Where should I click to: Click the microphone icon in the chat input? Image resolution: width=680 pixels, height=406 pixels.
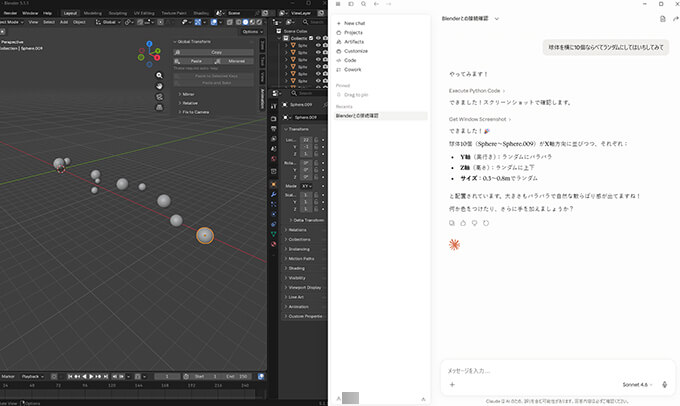pos(665,384)
